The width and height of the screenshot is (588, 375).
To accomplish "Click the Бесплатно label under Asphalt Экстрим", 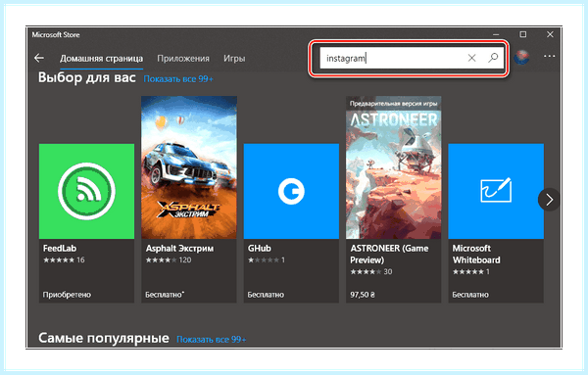I will [x=165, y=295].
